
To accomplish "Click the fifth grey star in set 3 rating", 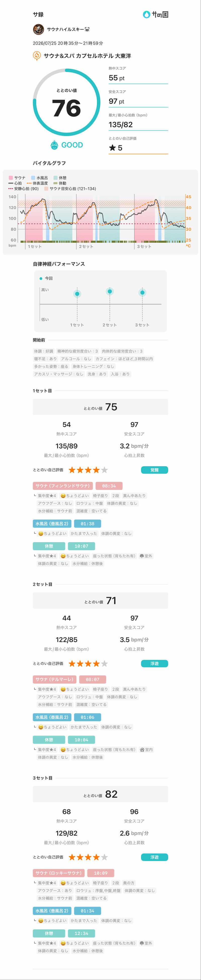I will 104,857.
